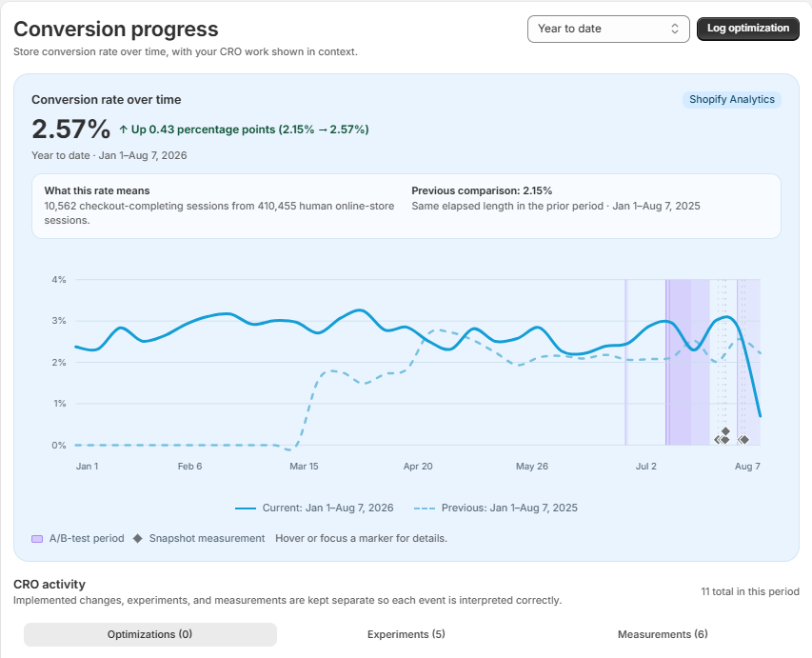Click the Shopify Analytics badge

pyautogui.click(x=731, y=99)
